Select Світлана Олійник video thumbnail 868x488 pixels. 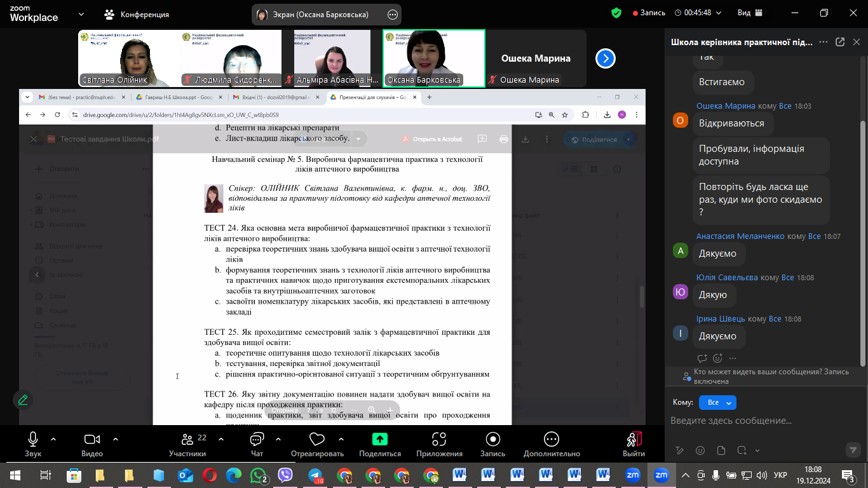point(129,58)
